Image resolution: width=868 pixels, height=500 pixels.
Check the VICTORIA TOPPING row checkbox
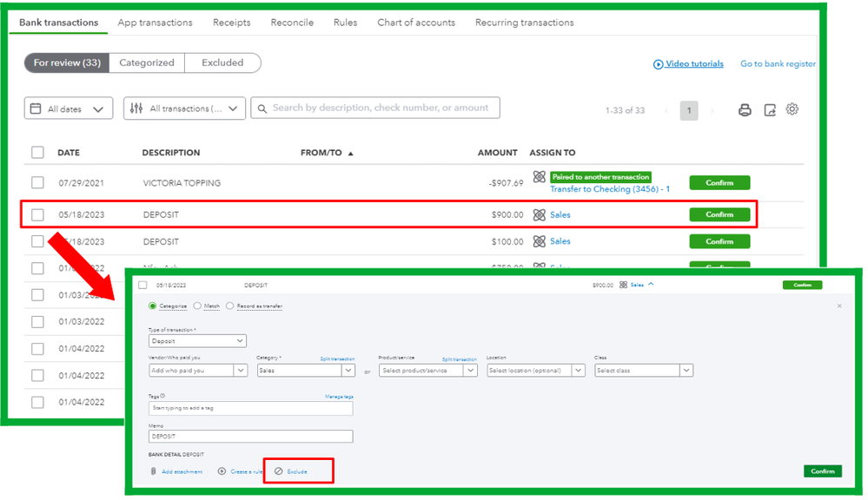tap(37, 182)
